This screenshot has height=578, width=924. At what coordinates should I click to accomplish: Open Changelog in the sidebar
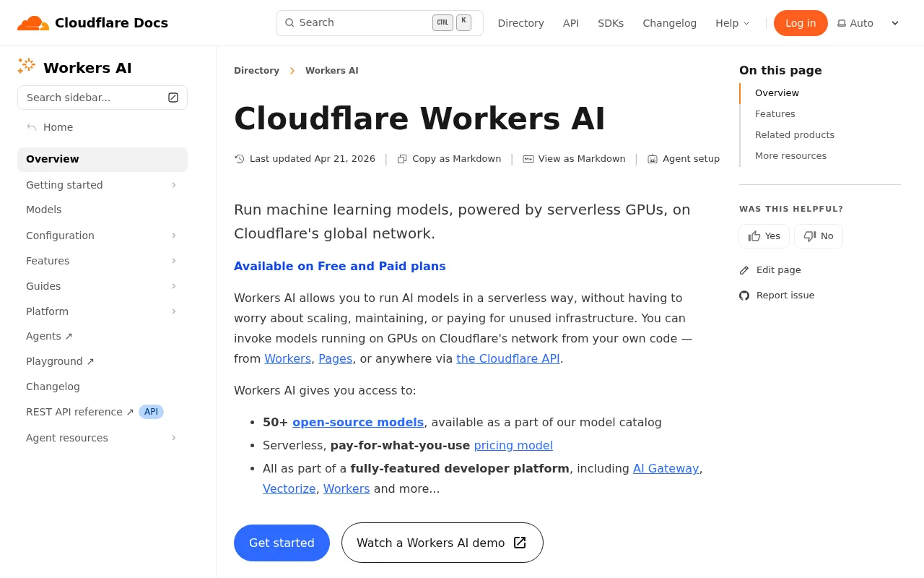point(53,387)
